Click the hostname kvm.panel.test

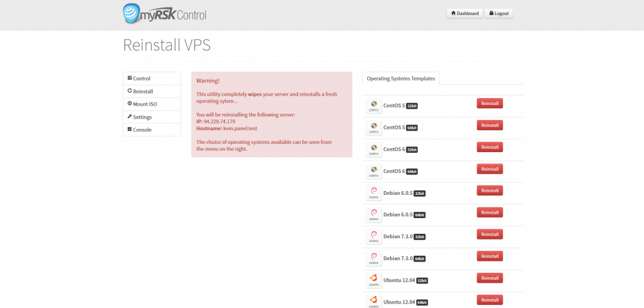point(240,128)
